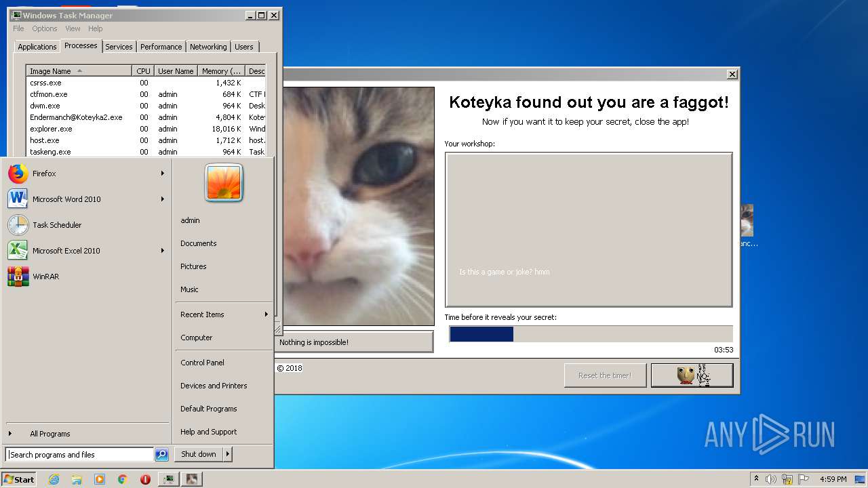Open the Options menu in Task Manager
868x488 pixels.
[x=45, y=28]
